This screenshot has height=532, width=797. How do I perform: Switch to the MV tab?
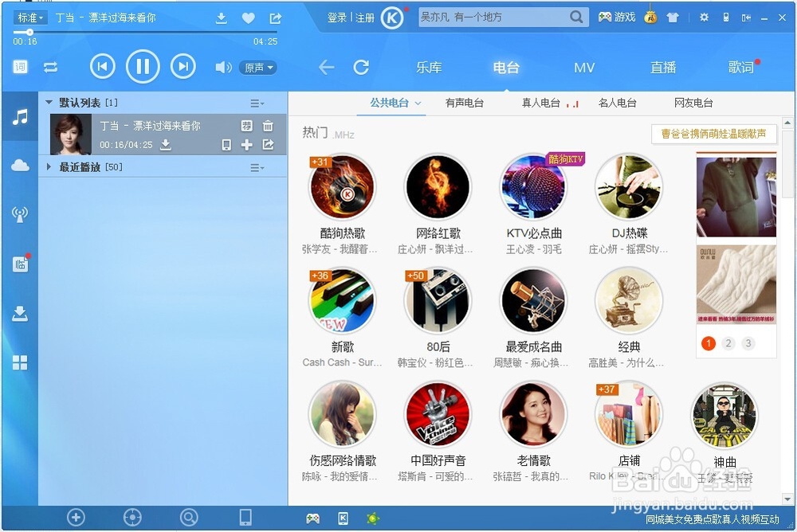pos(584,68)
